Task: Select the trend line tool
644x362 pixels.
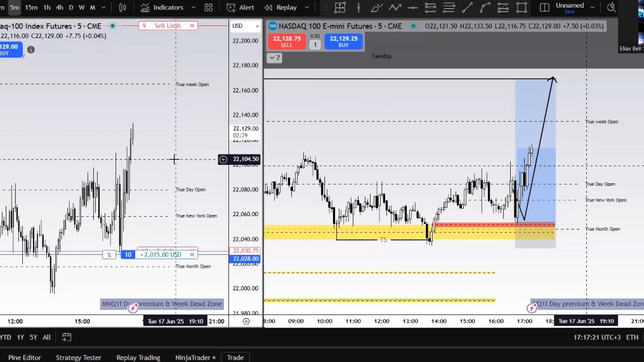Action: [467, 8]
